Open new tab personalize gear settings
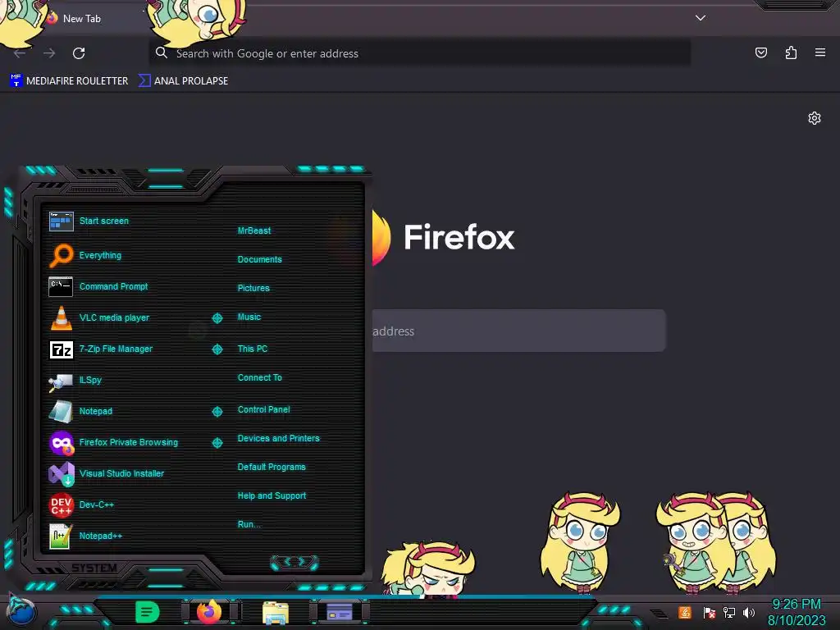The image size is (840, 630). [815, 118]
